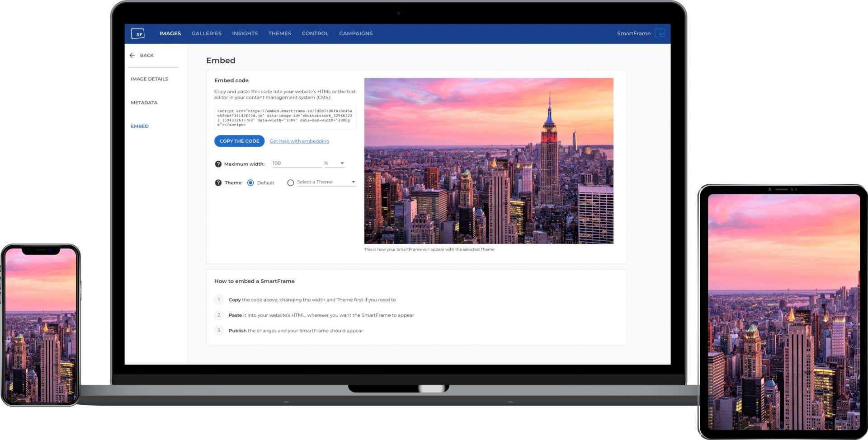This screenshot has width=868, height=440.
Task: Click the SmartFrame SF logo icon
Action: 137,34
